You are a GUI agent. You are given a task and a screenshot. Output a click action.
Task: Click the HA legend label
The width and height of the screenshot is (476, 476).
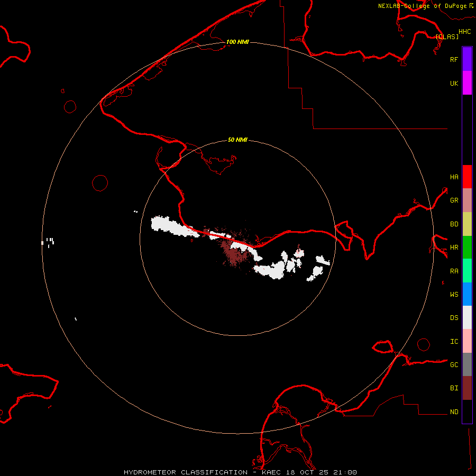tap(454, 177)
